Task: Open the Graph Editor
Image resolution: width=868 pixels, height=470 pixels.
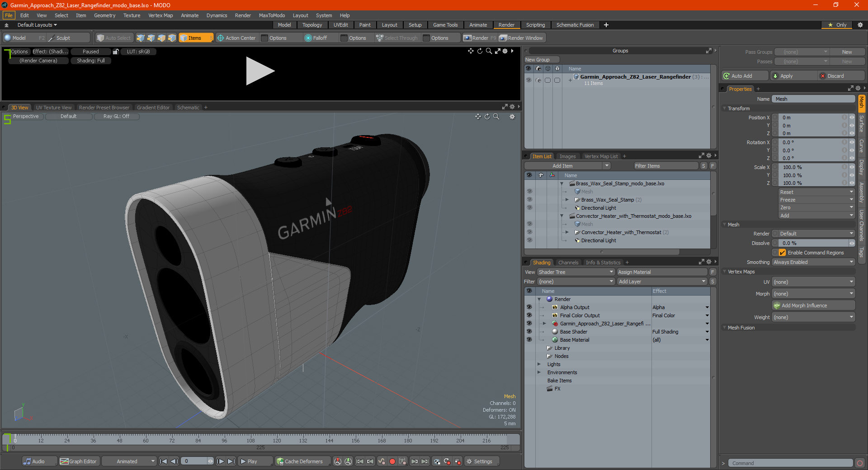Action: [79, 461]
